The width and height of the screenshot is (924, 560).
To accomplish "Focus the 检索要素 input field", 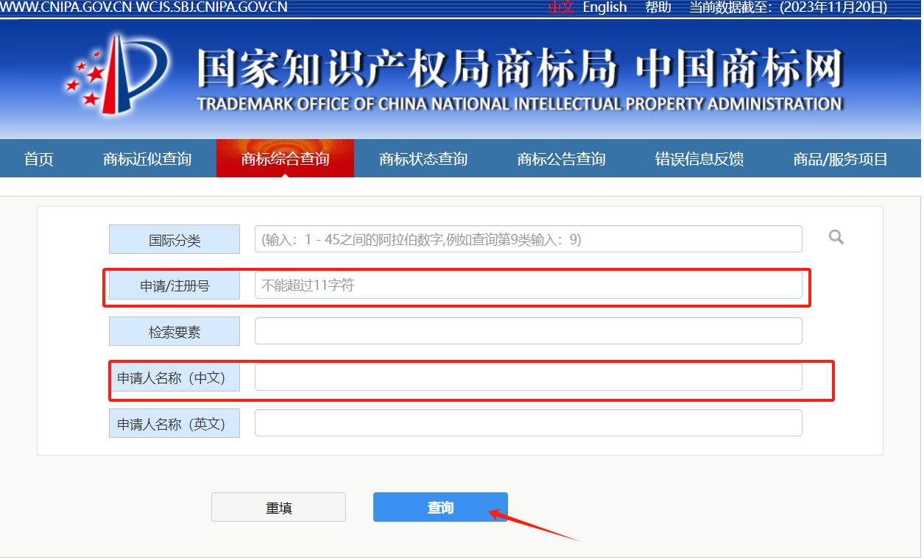I will click(528, 331).
